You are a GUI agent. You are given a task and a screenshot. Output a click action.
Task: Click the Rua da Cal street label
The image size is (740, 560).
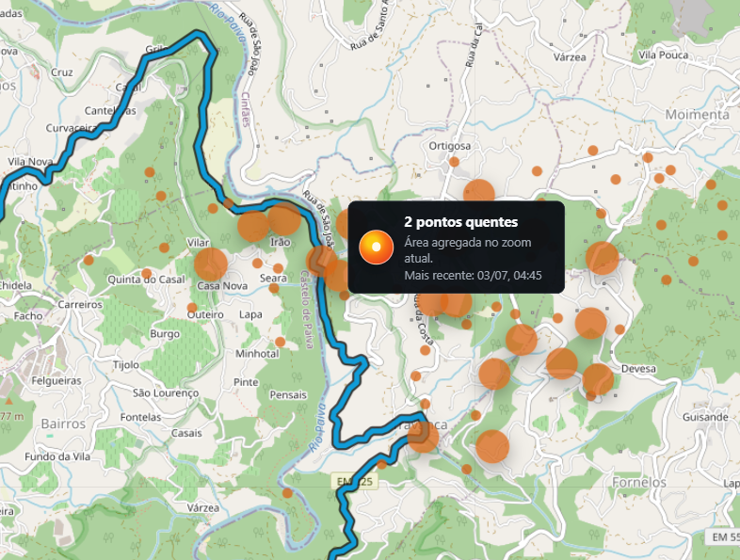coord(473,45)
